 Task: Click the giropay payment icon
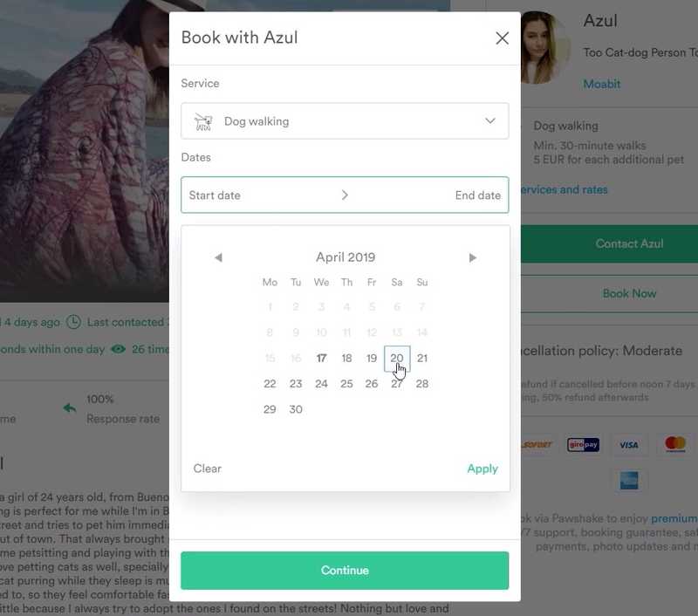point(583,445)
